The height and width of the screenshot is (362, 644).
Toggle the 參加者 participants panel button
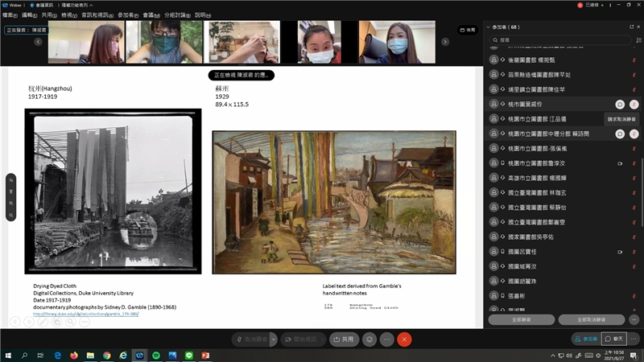tap(586, 339)
